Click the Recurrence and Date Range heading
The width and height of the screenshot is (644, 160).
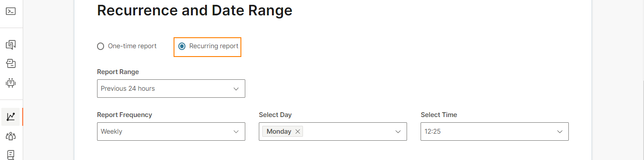tap(195, 11)
